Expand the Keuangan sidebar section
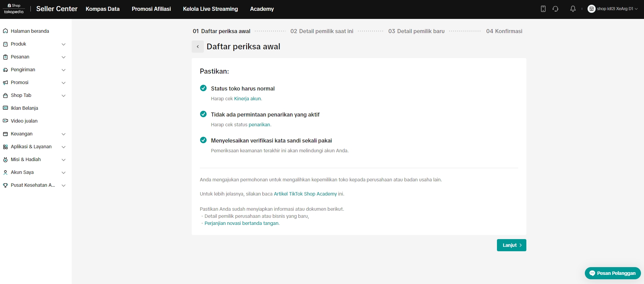Image resolution: width=644 pixels, height=284 pixels. (64, 134)
